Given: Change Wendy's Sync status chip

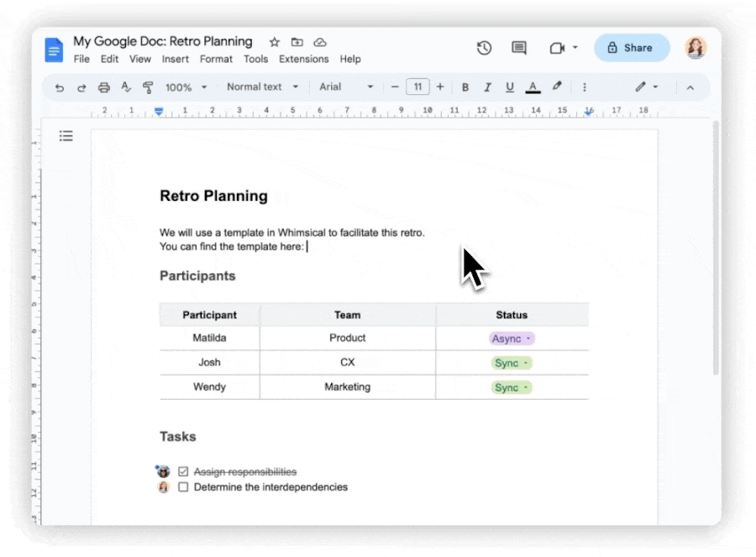Looking at the screenshot, I should [x=512, y=388].
